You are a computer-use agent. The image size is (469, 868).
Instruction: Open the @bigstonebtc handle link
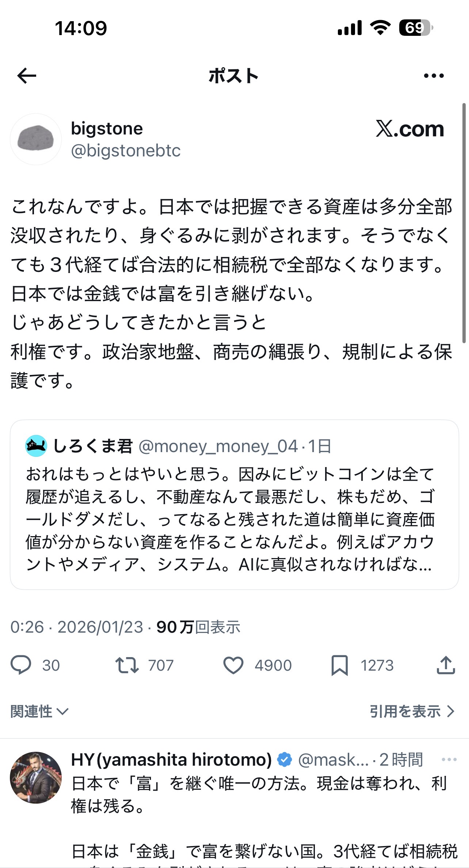[126, 151]
